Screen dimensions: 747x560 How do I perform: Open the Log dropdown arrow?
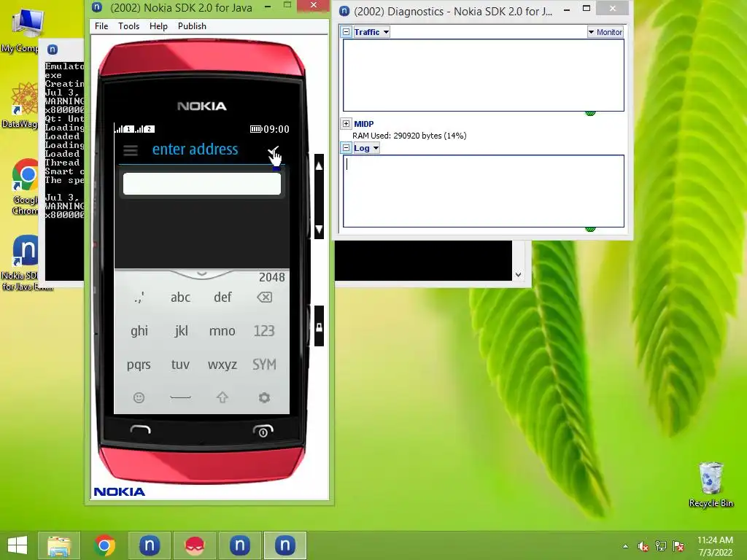[376, 148]
